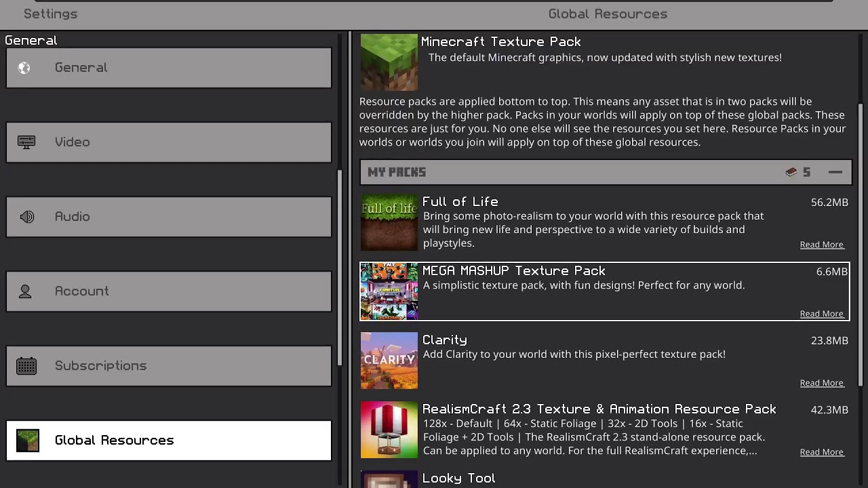868x488 pixels.
Task: Click the Looky Tool pack title
Action: (459, 479)
